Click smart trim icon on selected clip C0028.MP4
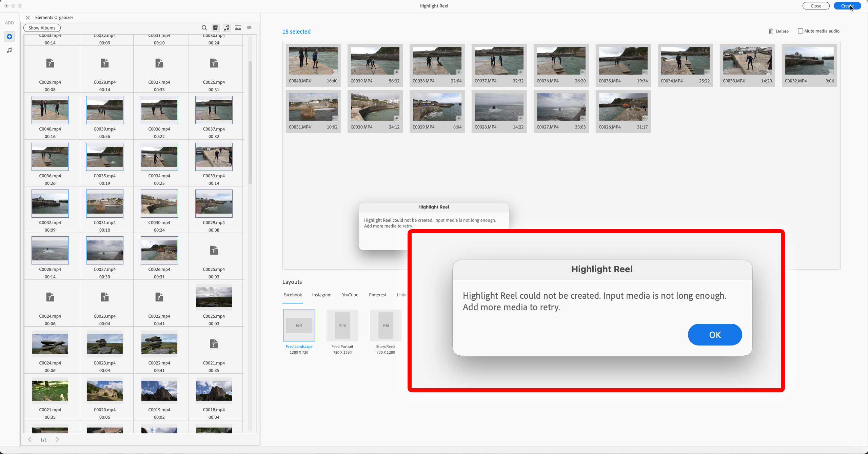Screen dimensions: 868x454 [x=520, y=118]
